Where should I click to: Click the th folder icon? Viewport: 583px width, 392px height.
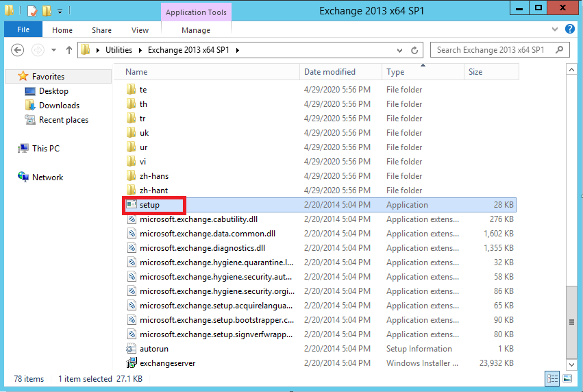[131, 103]
